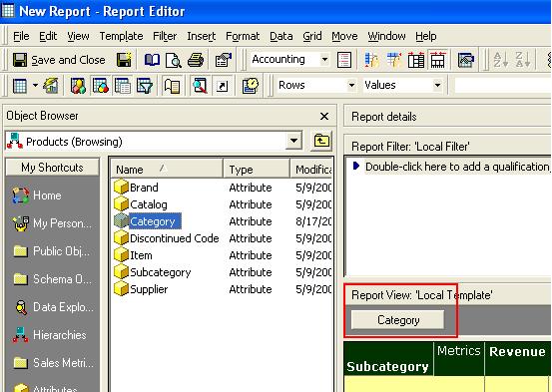Select the Supplier attribute

[141, 289]
